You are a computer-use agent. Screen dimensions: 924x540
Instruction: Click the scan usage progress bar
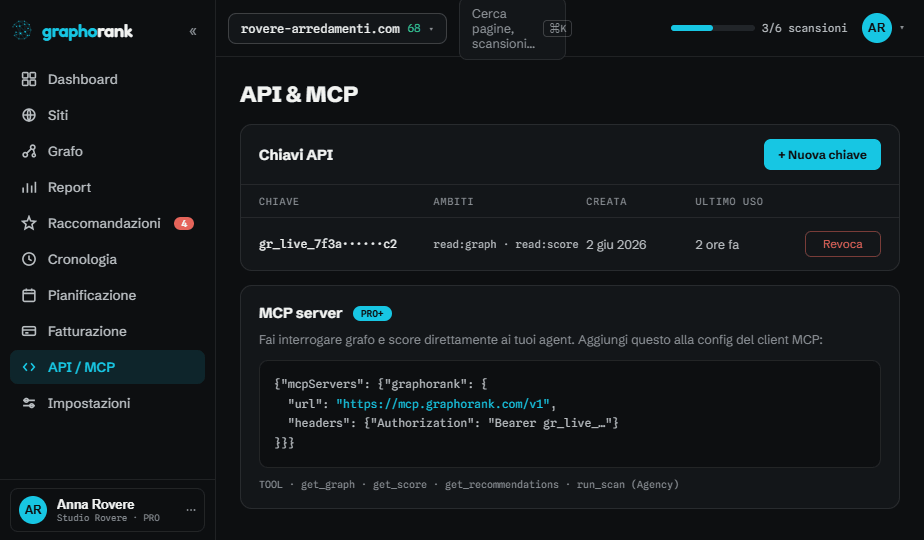point(712,28)
